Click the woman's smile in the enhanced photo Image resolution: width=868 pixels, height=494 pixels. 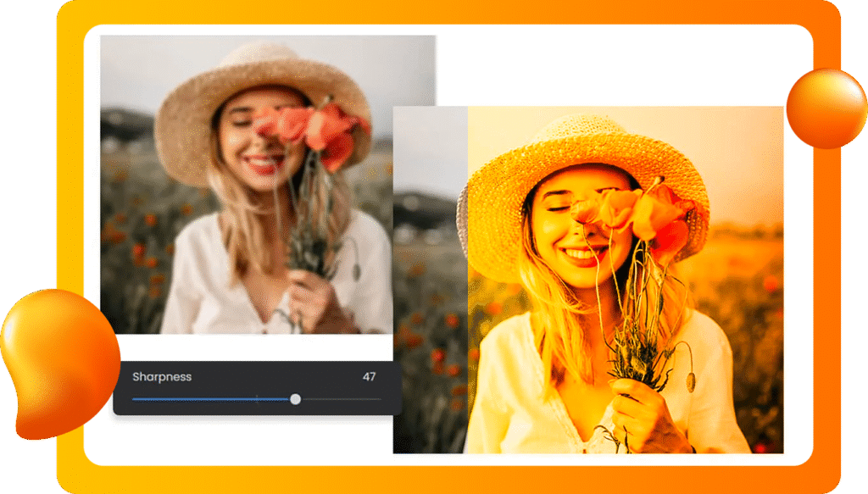580,254
